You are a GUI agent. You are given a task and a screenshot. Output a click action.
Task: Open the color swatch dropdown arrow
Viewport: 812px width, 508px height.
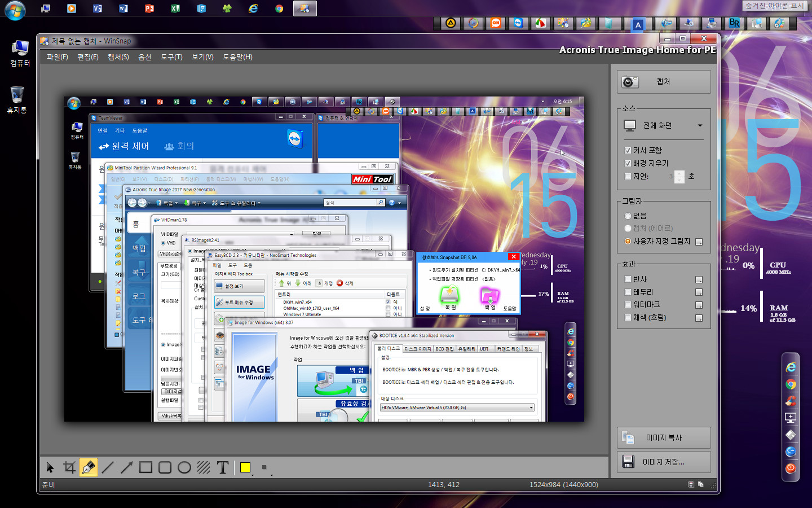[253, 474]
